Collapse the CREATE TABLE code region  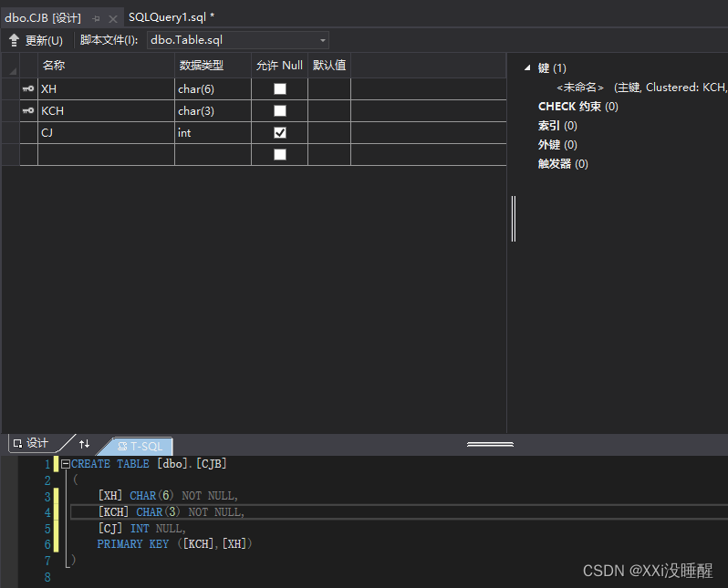click(66, 464)
